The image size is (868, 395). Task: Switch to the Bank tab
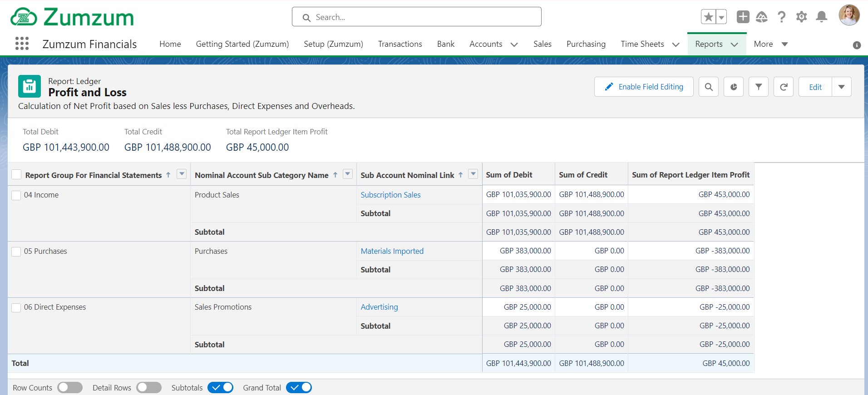pyautogui.click(x=446, y=44)
